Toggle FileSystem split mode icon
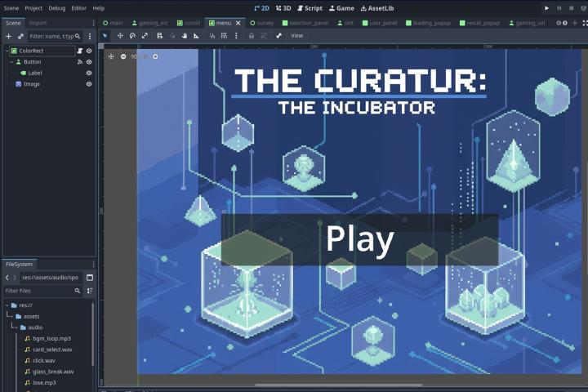 (x=90, y=278)
